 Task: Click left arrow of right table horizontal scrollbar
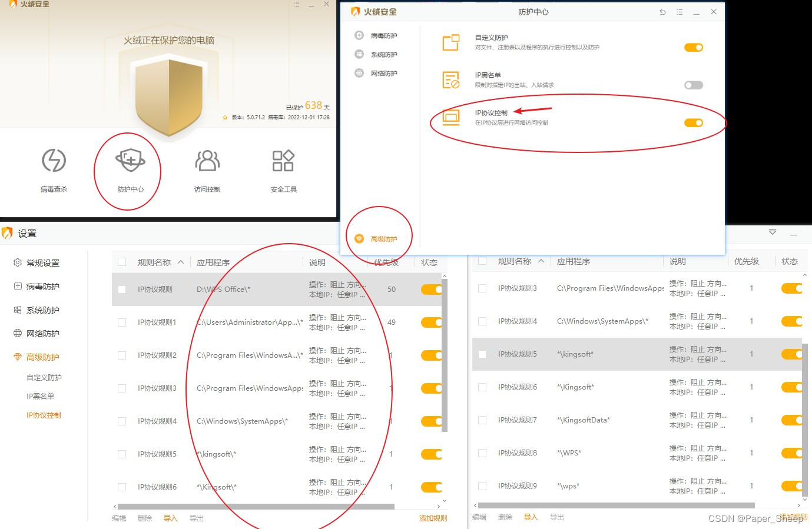tap(475, 505)
